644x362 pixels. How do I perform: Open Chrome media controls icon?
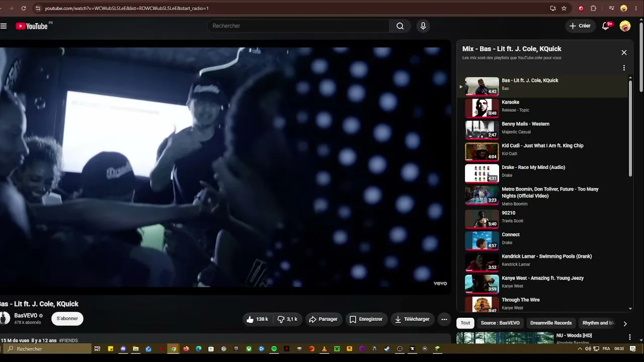point(611,8)
